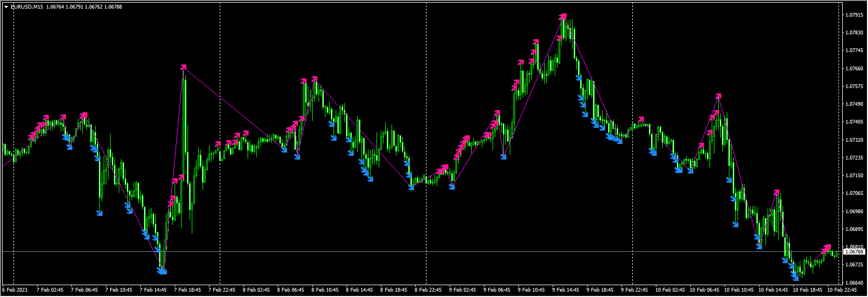Click the 1.07915 price scale label
This screenshot has width=868, height=297.
pyautogui.click(x=854, y=15)
